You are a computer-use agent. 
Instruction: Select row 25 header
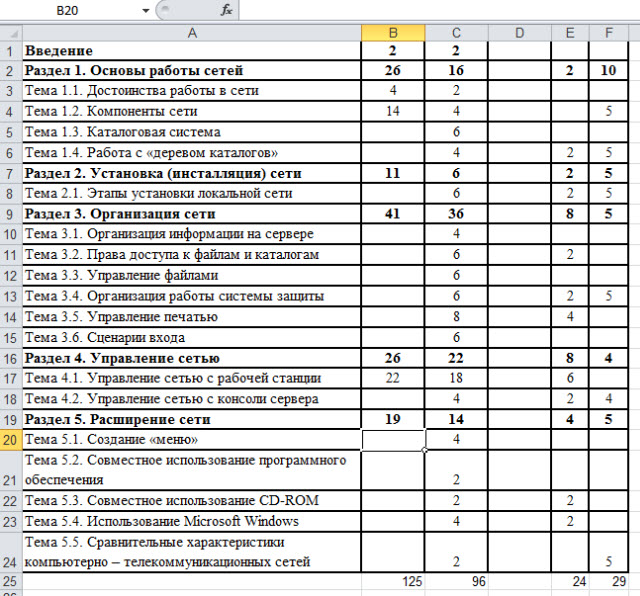[x=11, y=580]
